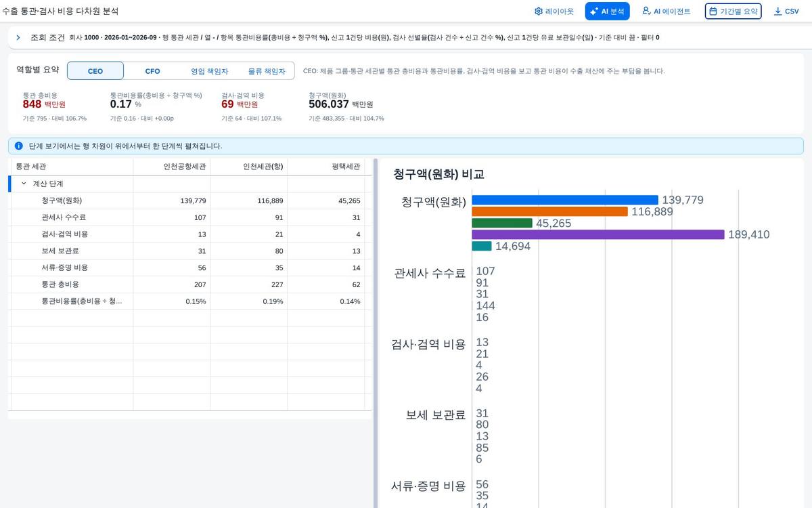Expand the 조회 조건 query conditions chevron
The width and height of the screenshot is (812, 508).
[18, 37]
